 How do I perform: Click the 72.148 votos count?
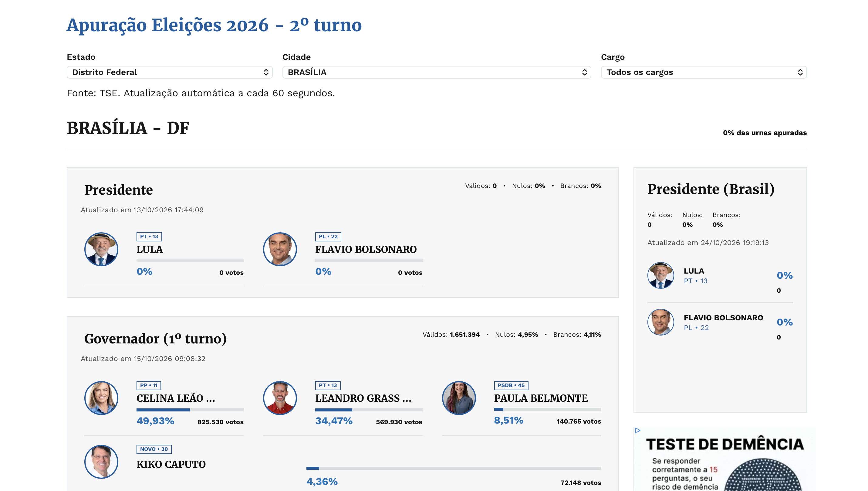coord(581,482)
